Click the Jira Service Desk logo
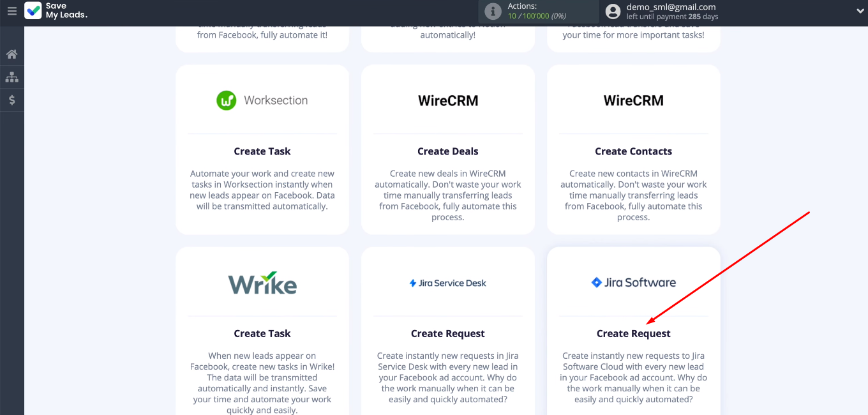Image resolution: width=868 pixels, height=415 pixels. (448, 283)
